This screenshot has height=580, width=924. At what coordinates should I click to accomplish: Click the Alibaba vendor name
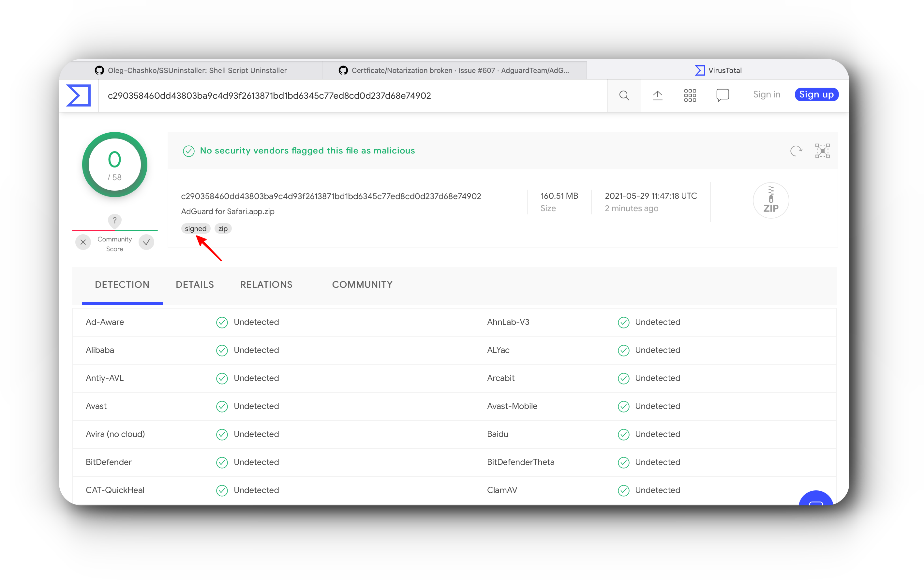[100, 350]
